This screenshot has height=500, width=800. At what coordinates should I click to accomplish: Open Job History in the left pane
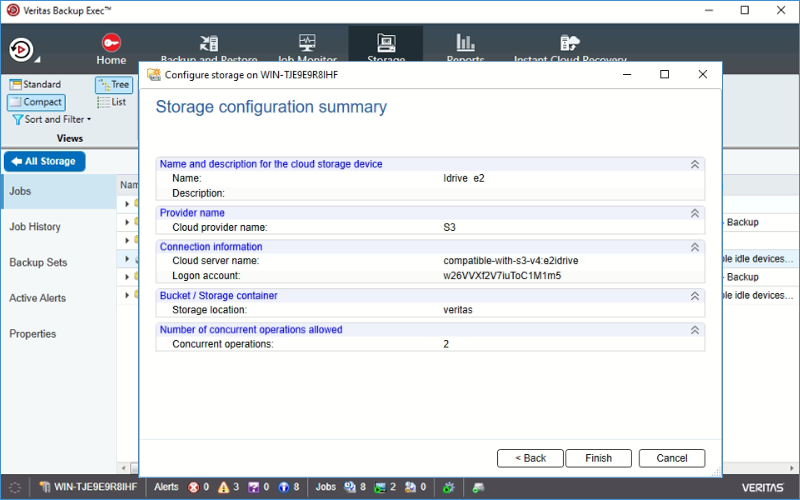click(x=35, y=227)
